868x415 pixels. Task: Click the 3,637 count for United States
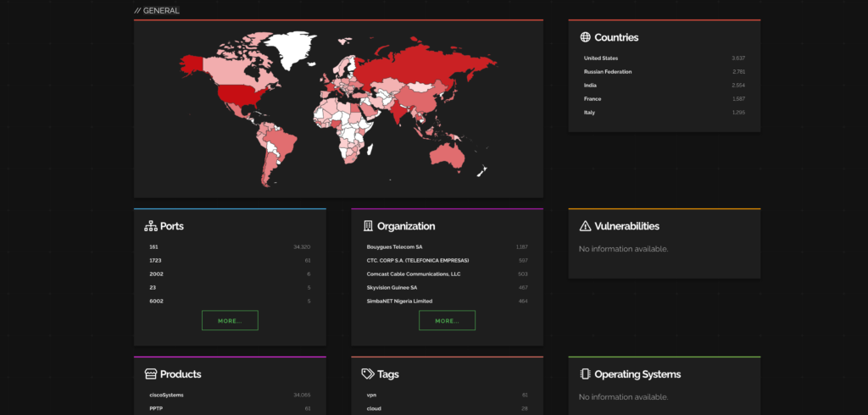pos(738,58)
